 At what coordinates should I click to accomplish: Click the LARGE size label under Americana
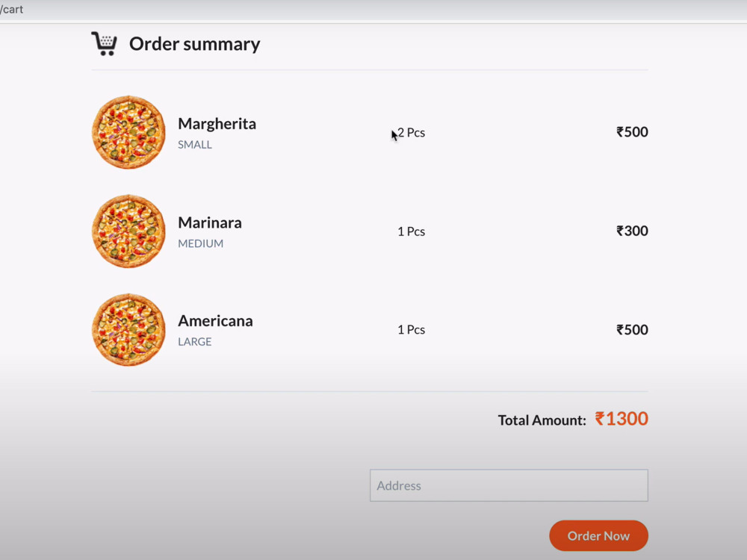point(194,342)
